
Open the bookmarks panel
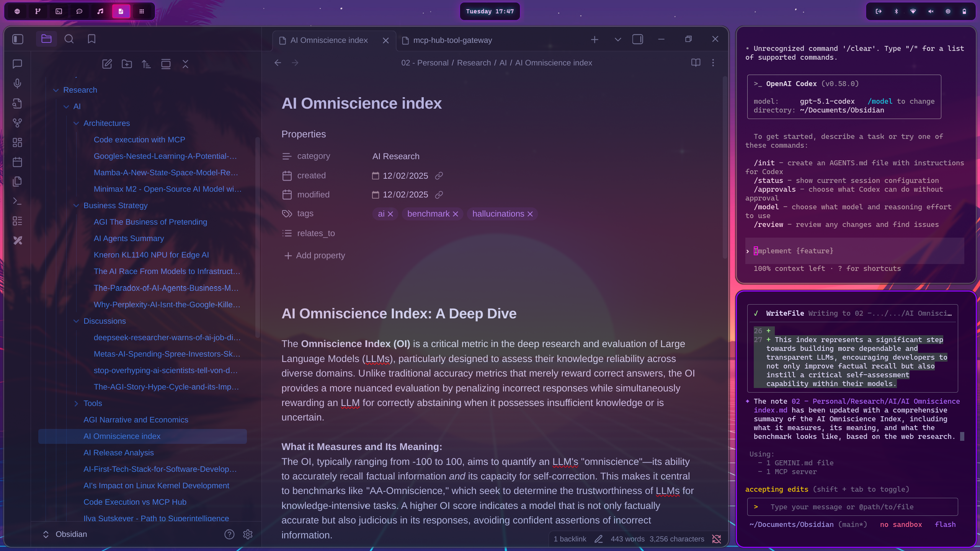tap(91, 39)
